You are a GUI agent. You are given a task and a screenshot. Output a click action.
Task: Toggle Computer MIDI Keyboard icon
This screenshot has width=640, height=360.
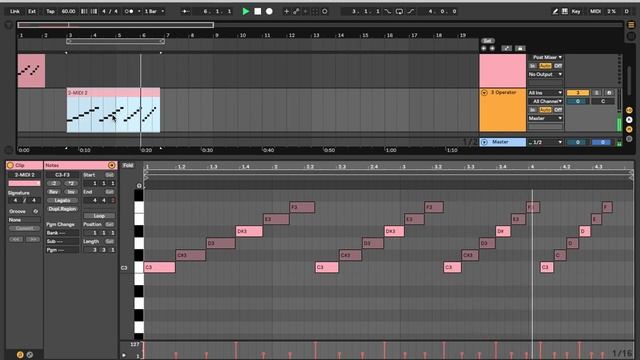coord(565,11)
